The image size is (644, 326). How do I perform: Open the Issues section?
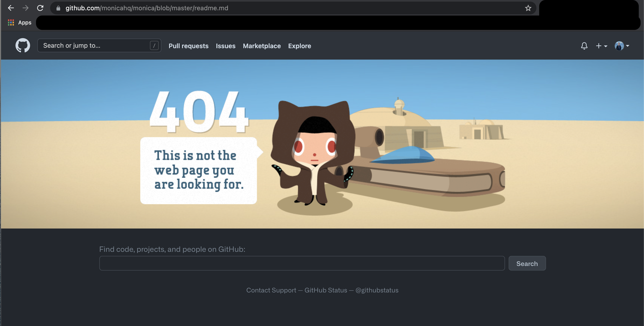[225, 46]
